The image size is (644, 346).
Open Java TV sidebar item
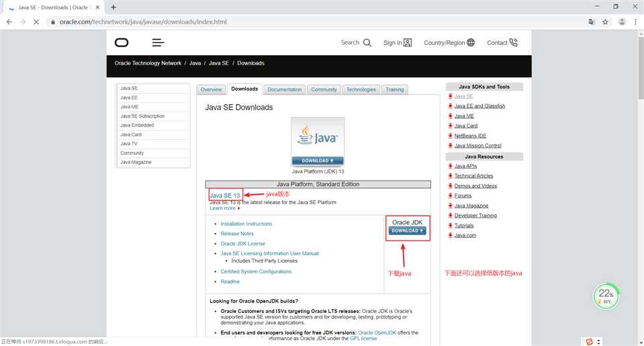(153, 144)
